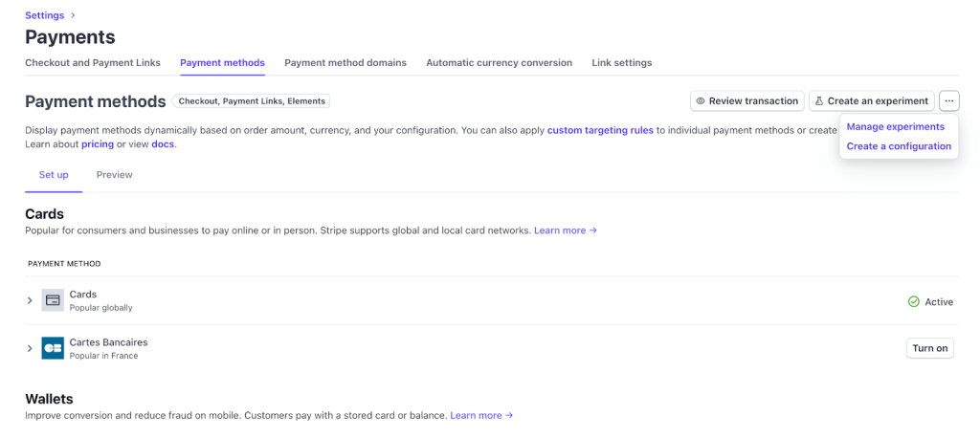Image resolution: width=980 pixels, height=438 pixels.
Task: Click the Create an experiment button
Action: point(871,100)
